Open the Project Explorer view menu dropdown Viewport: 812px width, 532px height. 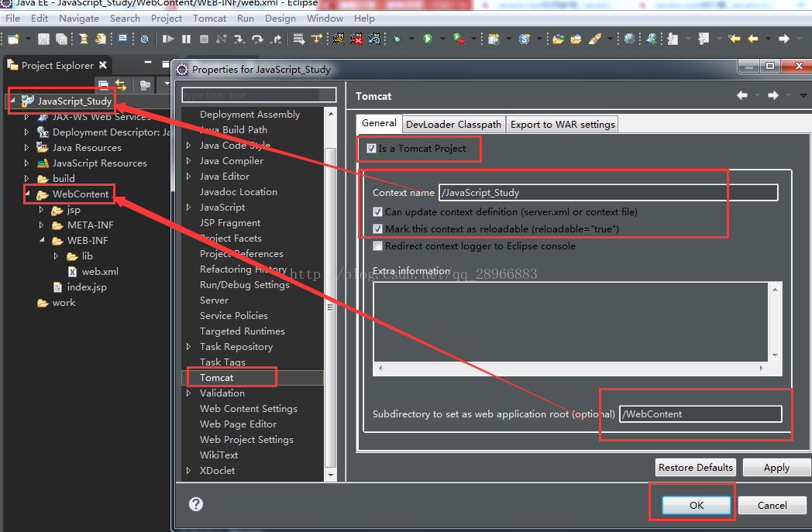click(x=167, y=84)
